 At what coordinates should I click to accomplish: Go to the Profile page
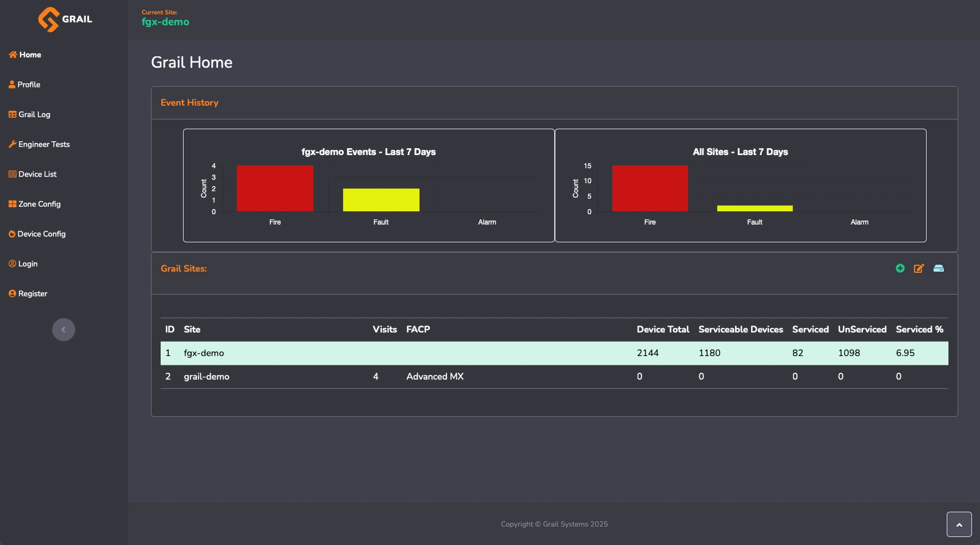(29, 84)
